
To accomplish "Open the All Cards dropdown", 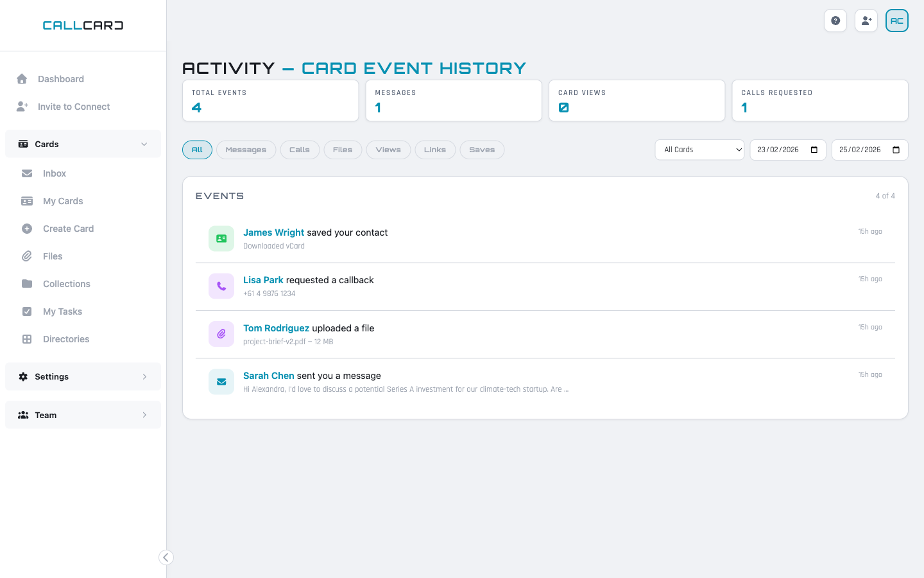I will coord(699,150).
